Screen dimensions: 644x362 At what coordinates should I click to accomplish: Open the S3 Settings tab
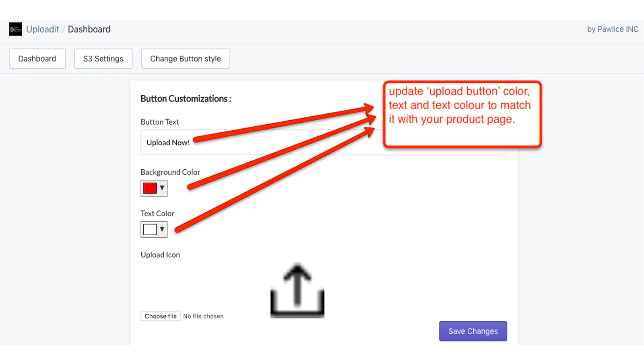(x=103, y=59)
